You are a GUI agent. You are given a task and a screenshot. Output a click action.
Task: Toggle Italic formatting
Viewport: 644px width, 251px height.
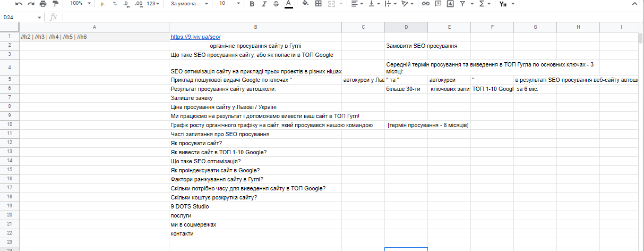tap(263, 4)
